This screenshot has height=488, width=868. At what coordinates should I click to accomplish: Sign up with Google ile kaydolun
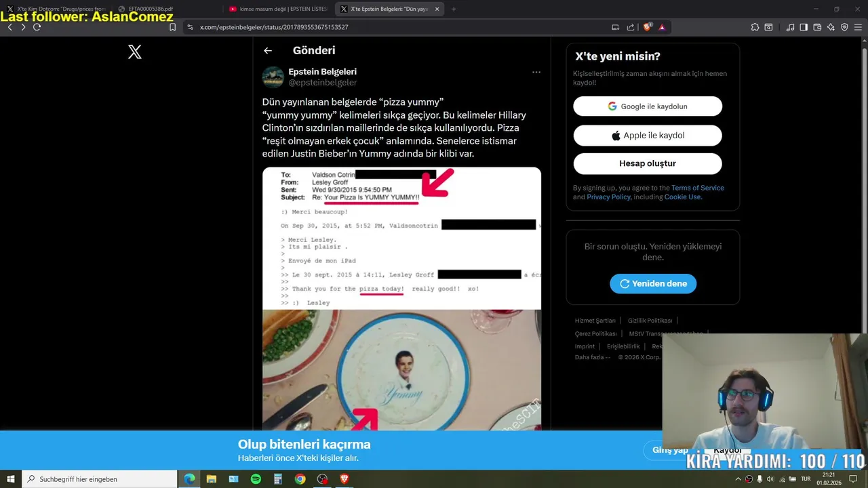click(648, 106)
